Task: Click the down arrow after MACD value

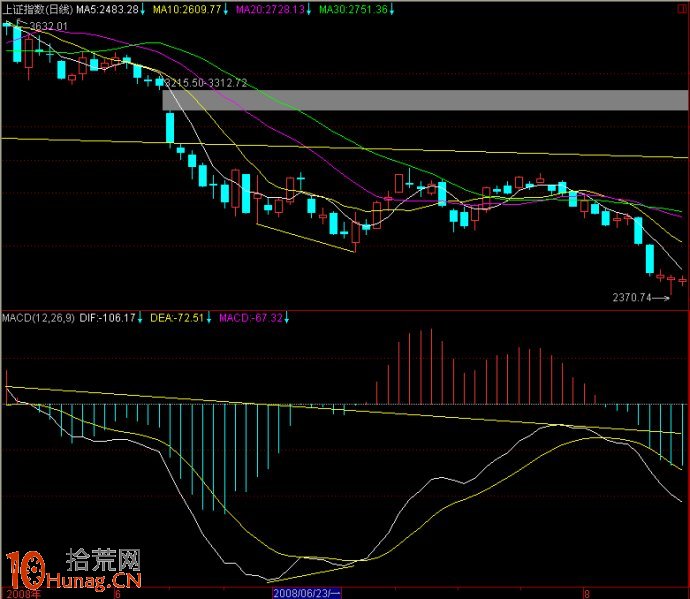Action: [286, 318]
